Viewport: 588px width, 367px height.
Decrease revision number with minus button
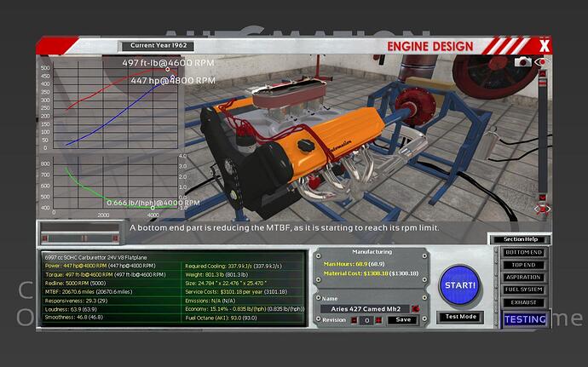(355, 319)
